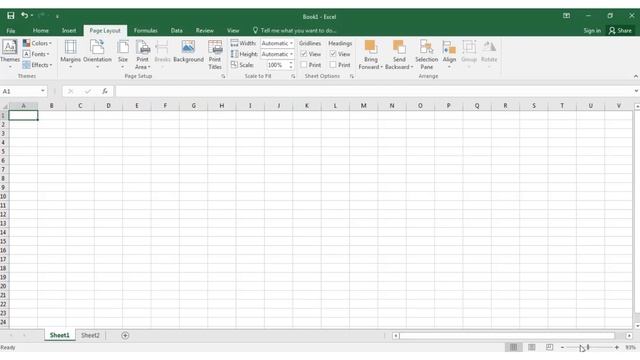Select row 10 header
The height and width of the screenshot is (360, 640).
[4, 196]
